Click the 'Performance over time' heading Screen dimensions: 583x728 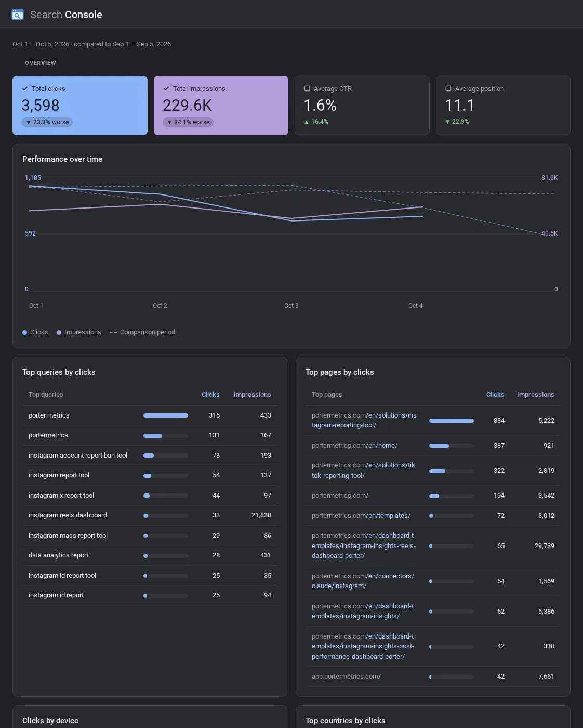click(62, 159)
